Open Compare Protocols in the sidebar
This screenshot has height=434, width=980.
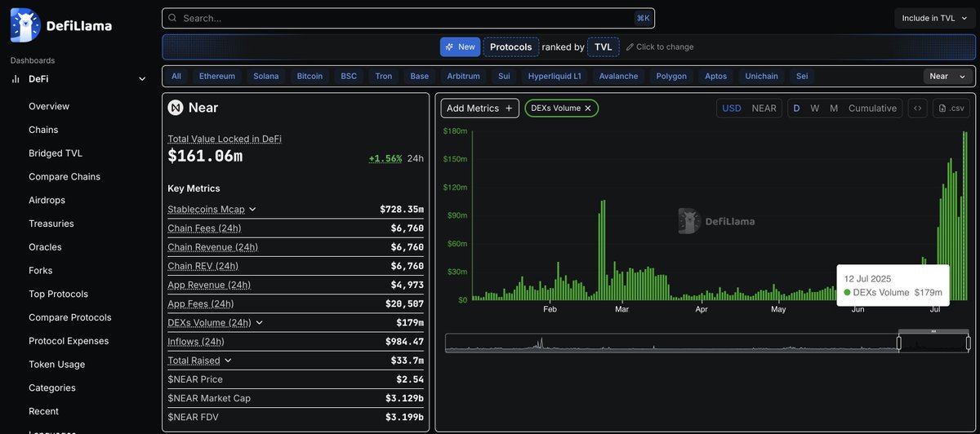click(x=69, y=317)
